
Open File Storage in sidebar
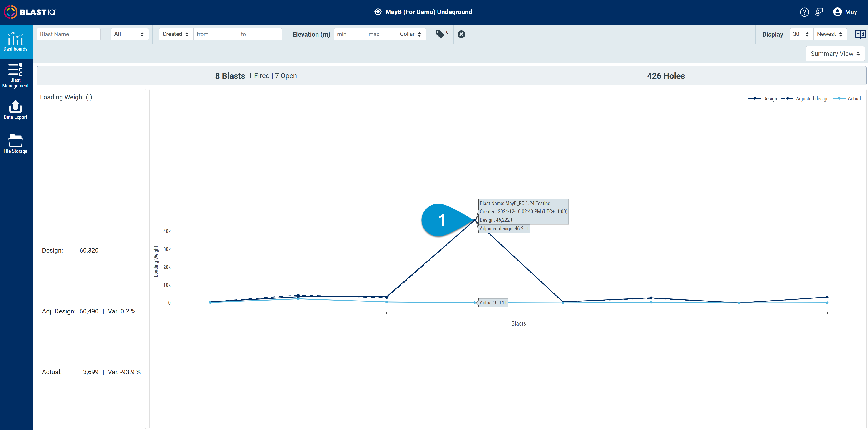[15, 144]
